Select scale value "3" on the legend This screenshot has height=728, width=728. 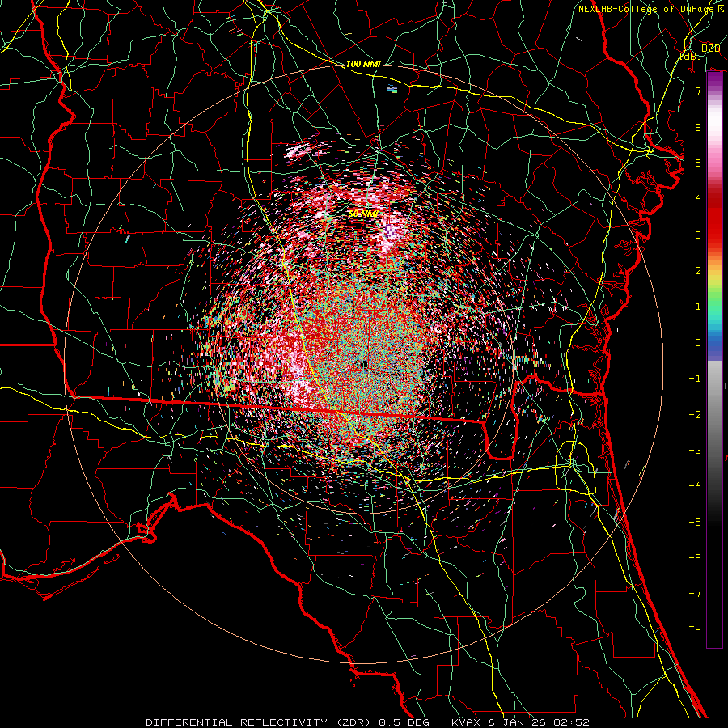pyautogui.click(x=698, y=235)
